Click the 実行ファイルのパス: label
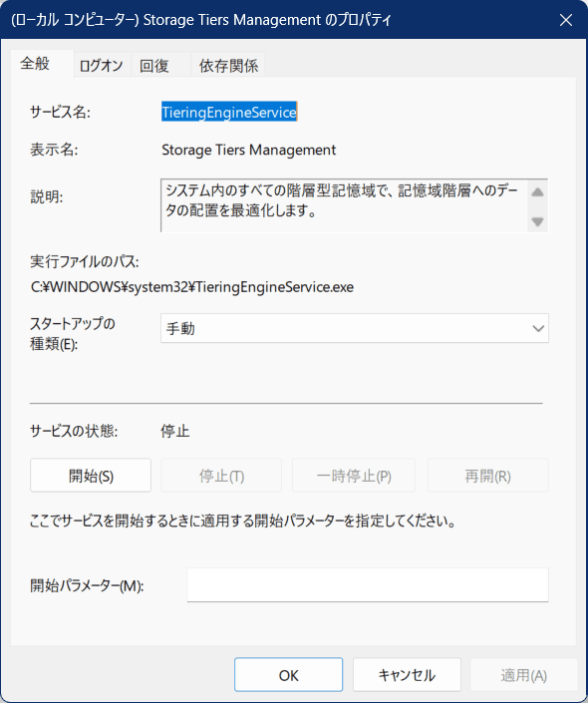Viewport: 588px width, 703px height. [x=85, y=261]
